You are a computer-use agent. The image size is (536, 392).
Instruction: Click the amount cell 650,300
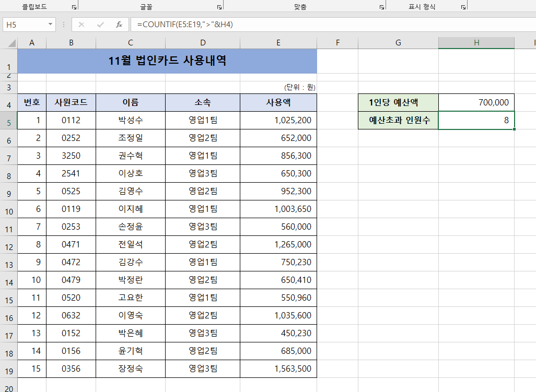[x=278, y=173]
